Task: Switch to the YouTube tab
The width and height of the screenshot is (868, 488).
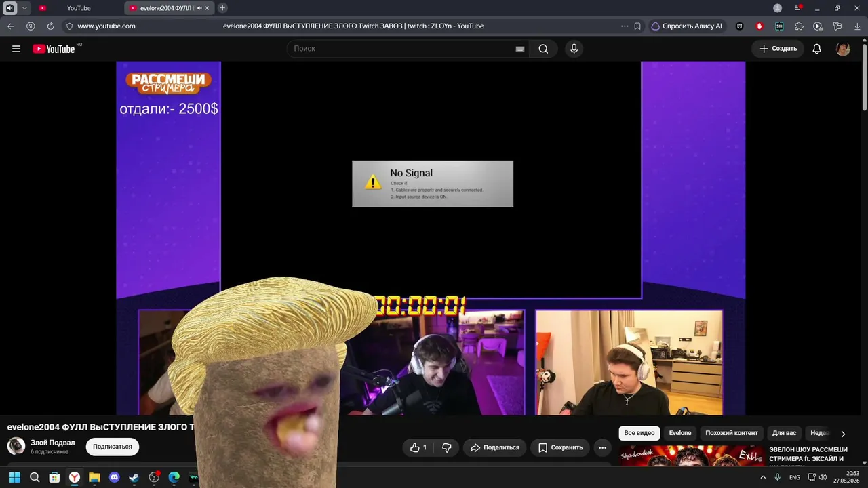Action: (78, 8)
